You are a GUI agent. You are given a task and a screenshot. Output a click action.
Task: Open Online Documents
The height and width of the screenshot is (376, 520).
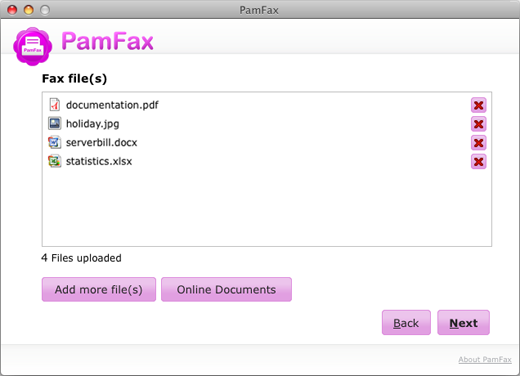[226, 289]
